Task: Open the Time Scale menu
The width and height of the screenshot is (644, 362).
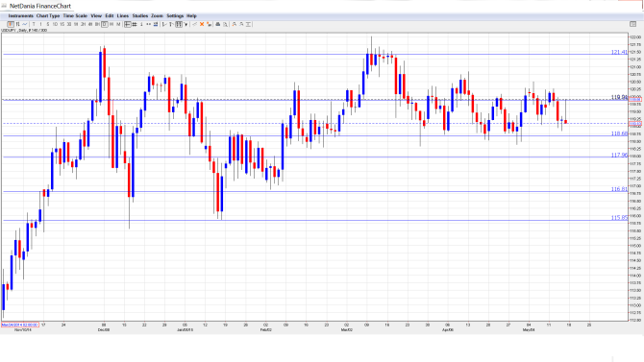Action: tap(75, 15)
